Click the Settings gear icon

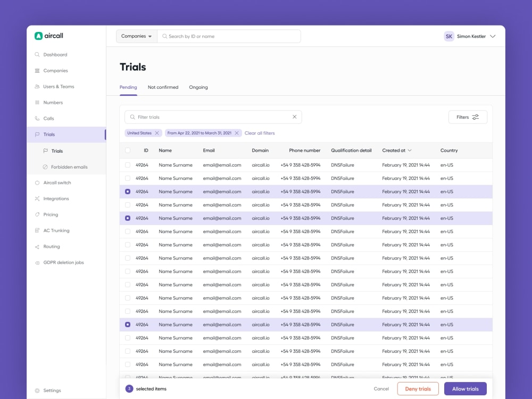tap(37, 390)
